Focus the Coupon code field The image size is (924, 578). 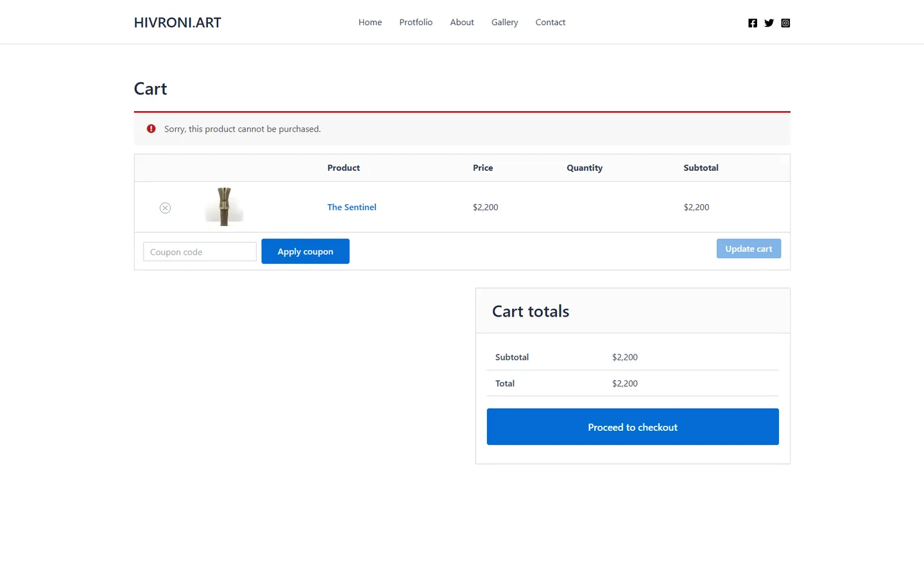coord(200,252)
